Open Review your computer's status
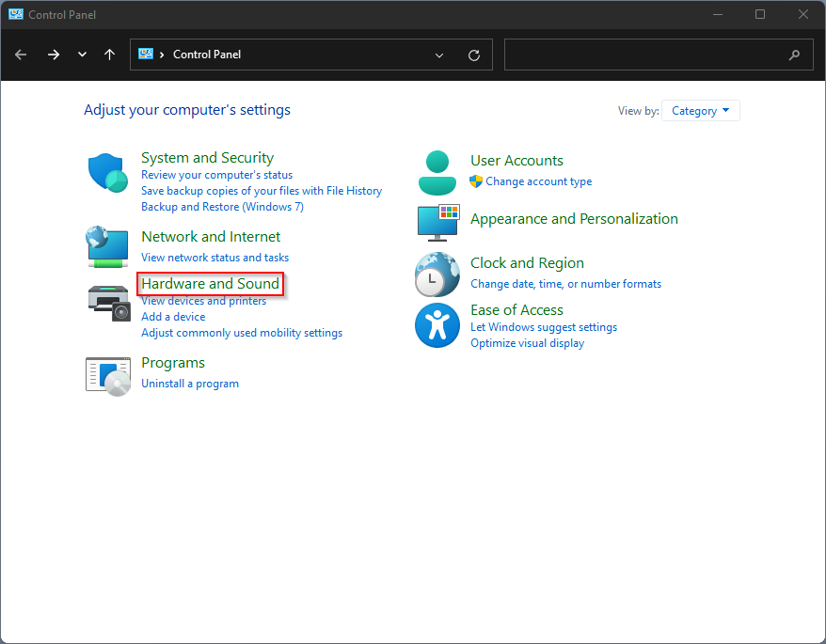 point(216,175)
